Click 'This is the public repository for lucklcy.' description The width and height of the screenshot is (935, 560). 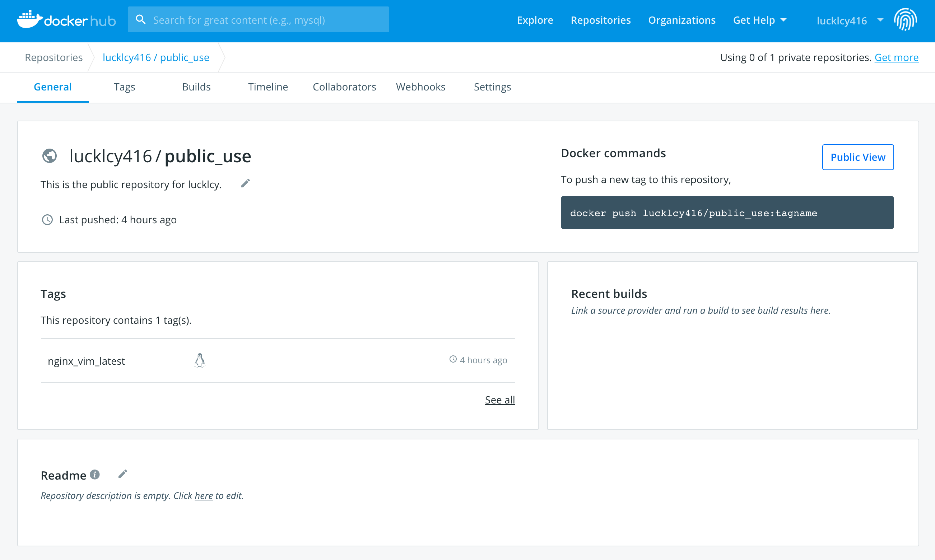[x=131, y=185]
